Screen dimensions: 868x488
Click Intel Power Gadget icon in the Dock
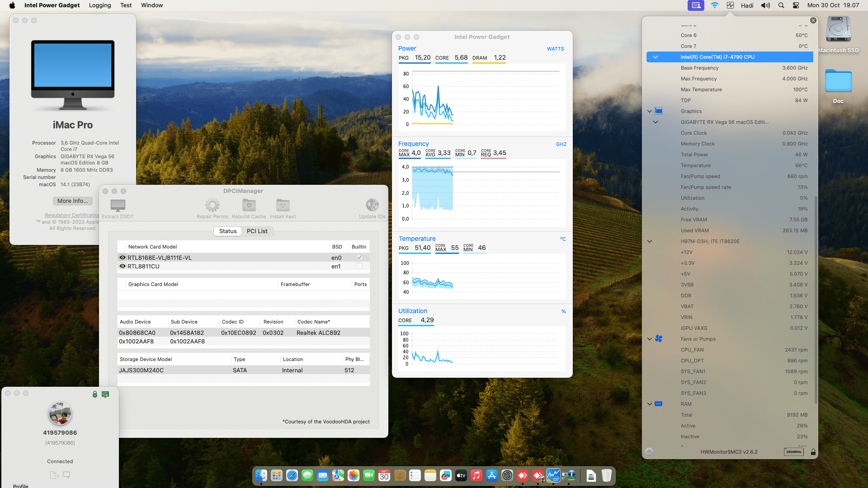[553, 475]
